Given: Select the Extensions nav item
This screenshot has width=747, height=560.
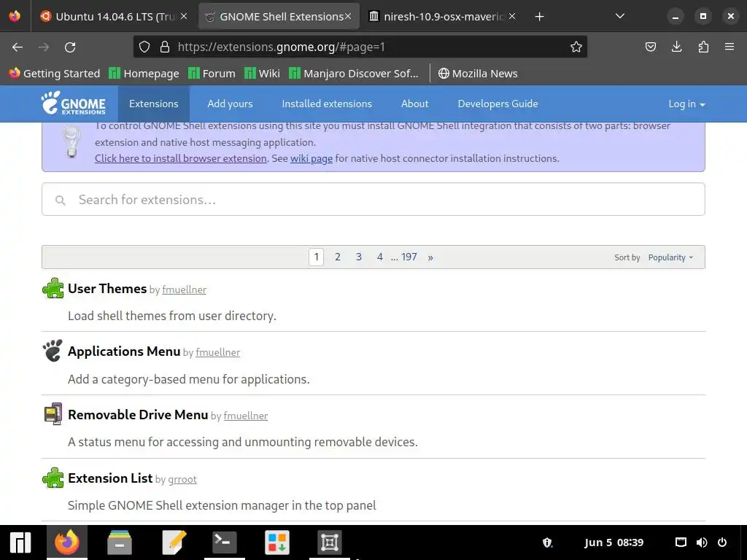Looking at the screenshot, I should [x=153, y=104].
